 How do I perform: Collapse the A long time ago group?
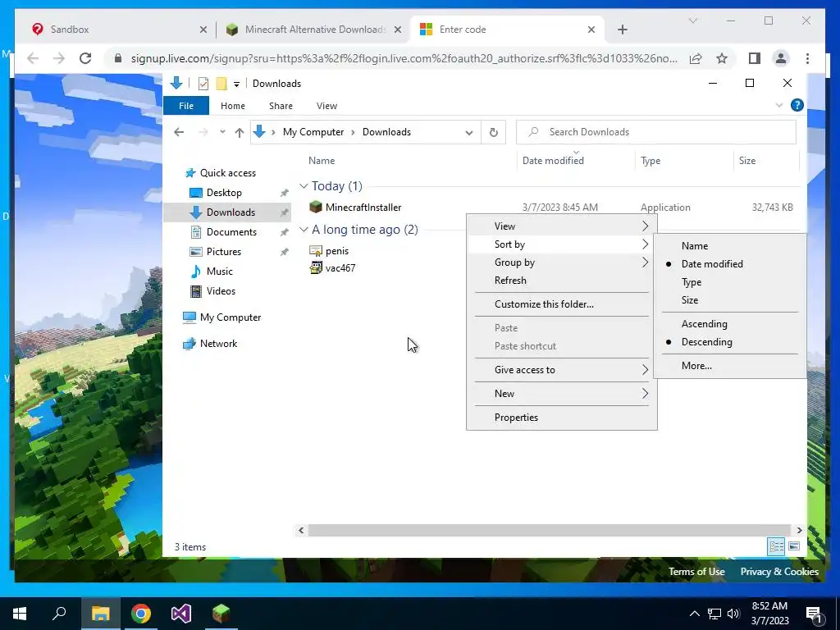(304, 230)
